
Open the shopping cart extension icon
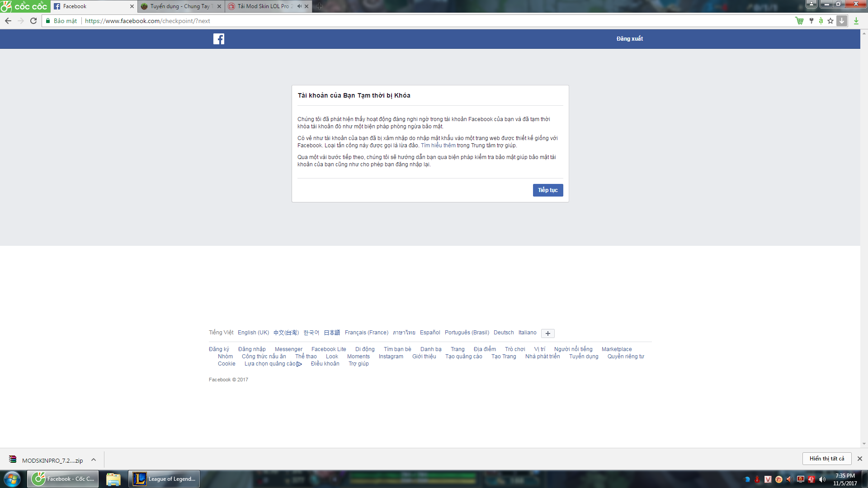tap(799, 21)
